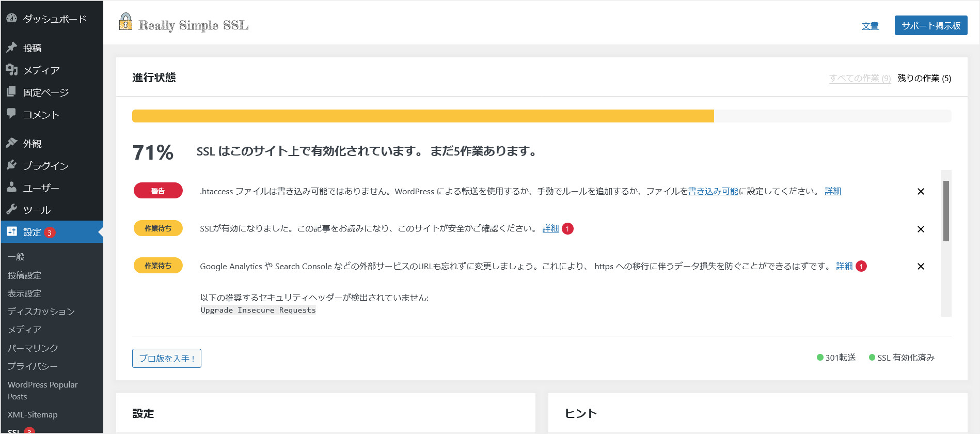980x434 pixels.
Task: Click the Really Simple SSL padlock logo
Action: click(125, 22)
